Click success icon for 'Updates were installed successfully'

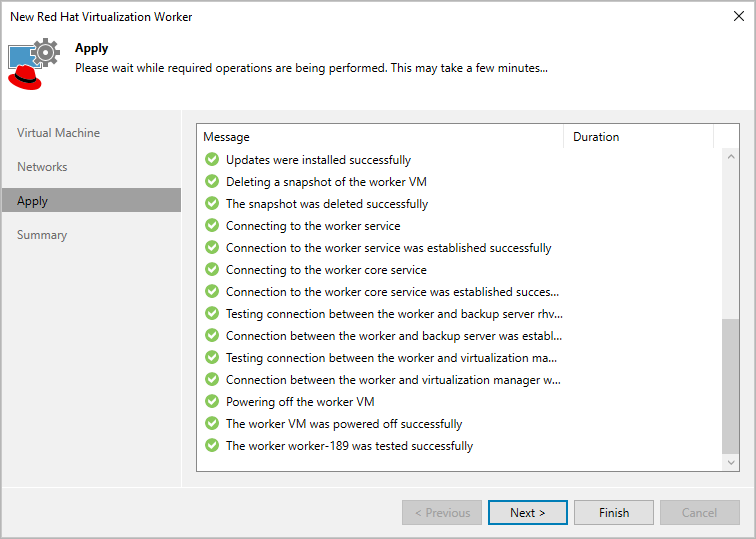(212, 159)
